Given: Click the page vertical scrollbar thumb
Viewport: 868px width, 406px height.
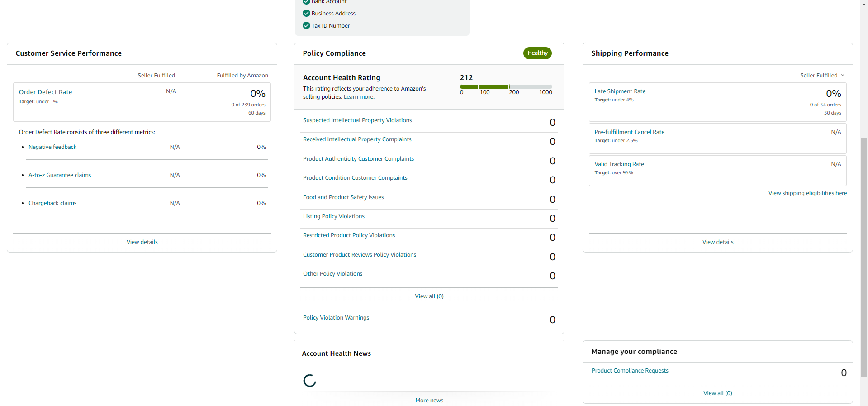Looking at the screenshot, I should click(864, 258).
